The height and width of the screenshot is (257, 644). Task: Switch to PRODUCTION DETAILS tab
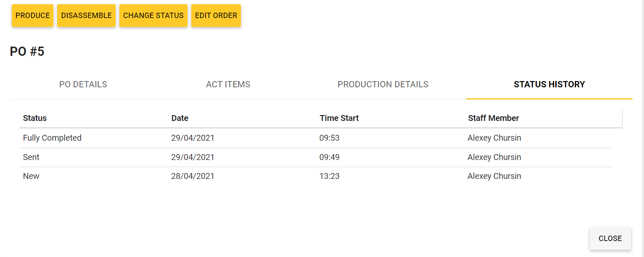pos(383,84)
